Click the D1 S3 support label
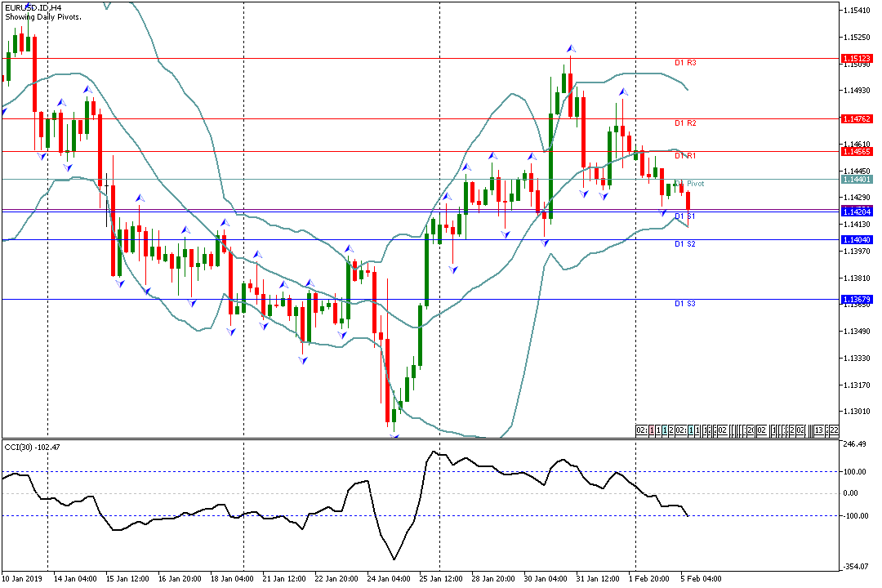 [684, 304]
